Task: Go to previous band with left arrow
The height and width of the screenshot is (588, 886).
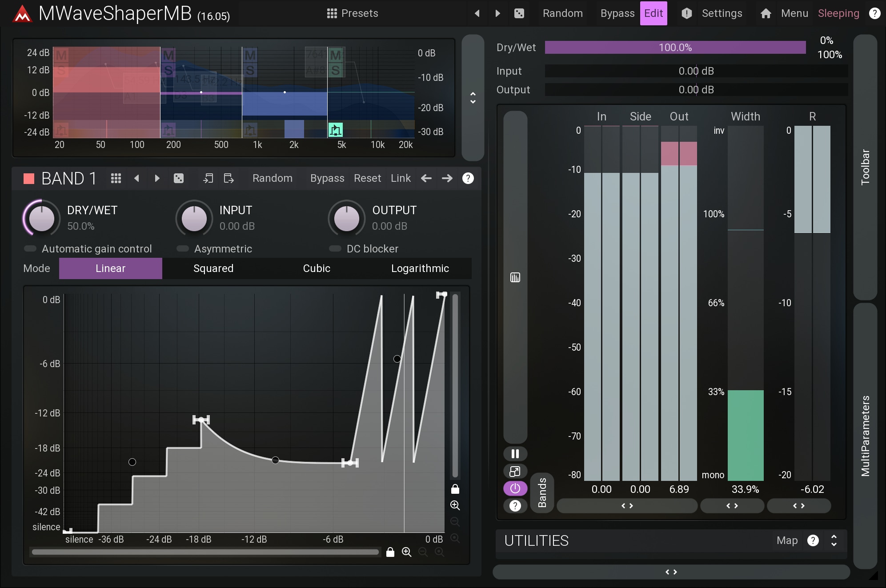Action: click(426, 178)
